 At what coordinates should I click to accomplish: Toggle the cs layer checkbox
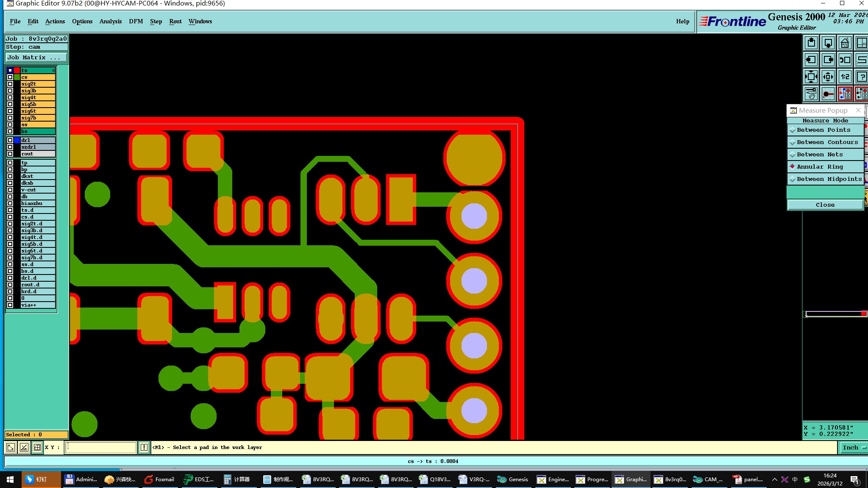[10, 77]
